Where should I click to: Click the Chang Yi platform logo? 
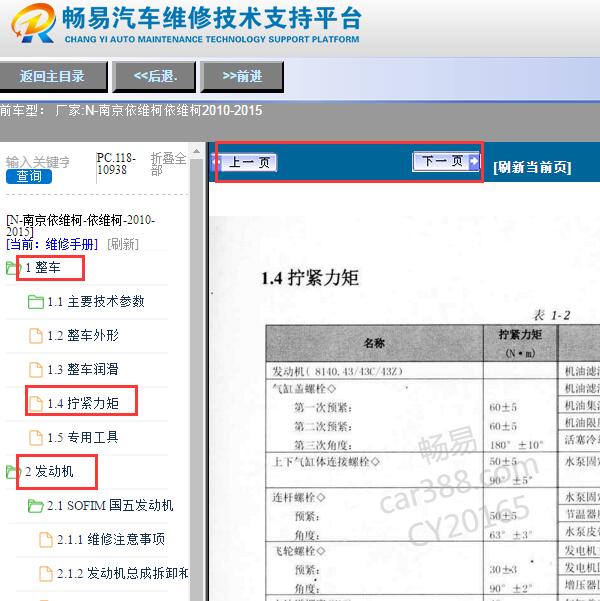click(33, 23)
